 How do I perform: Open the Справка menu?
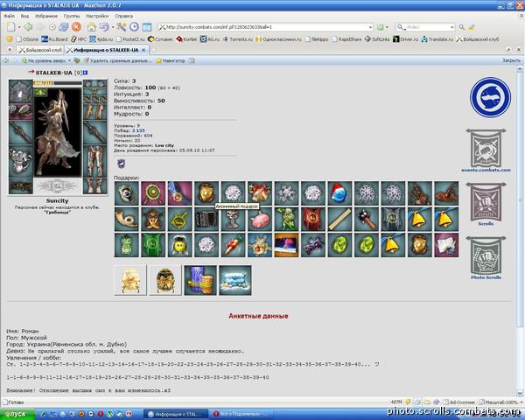tap(123, 16)
